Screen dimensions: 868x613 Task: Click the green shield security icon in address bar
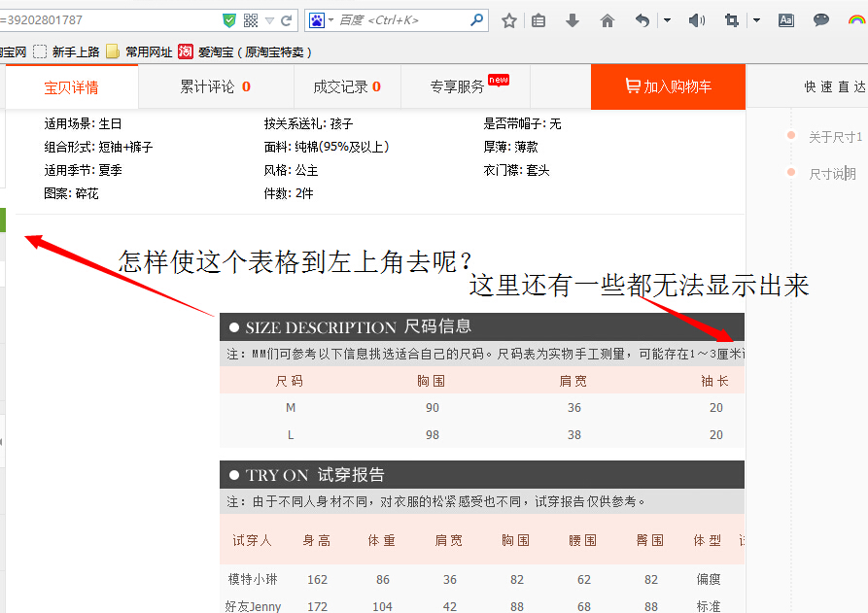[229, 20]
